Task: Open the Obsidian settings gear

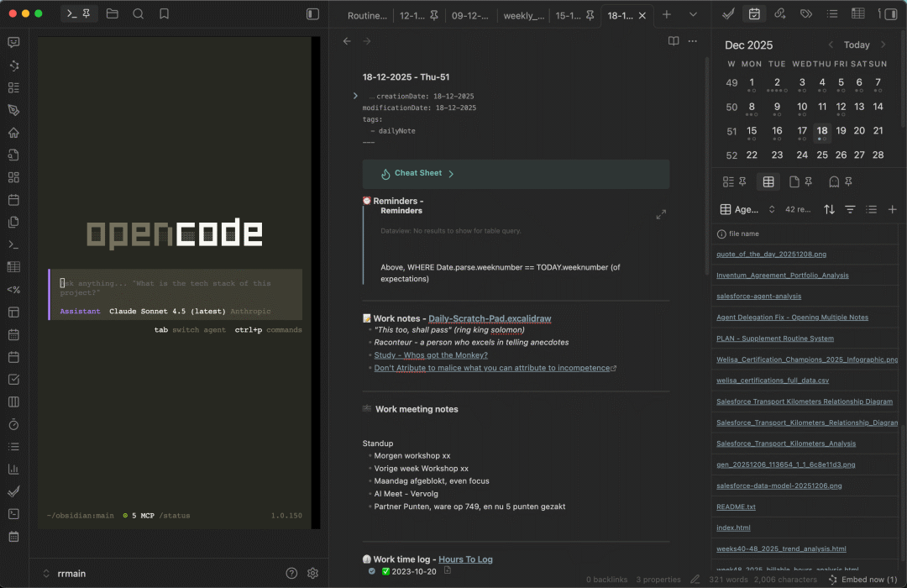Action: pyautogui.click(x=312, y=573)
